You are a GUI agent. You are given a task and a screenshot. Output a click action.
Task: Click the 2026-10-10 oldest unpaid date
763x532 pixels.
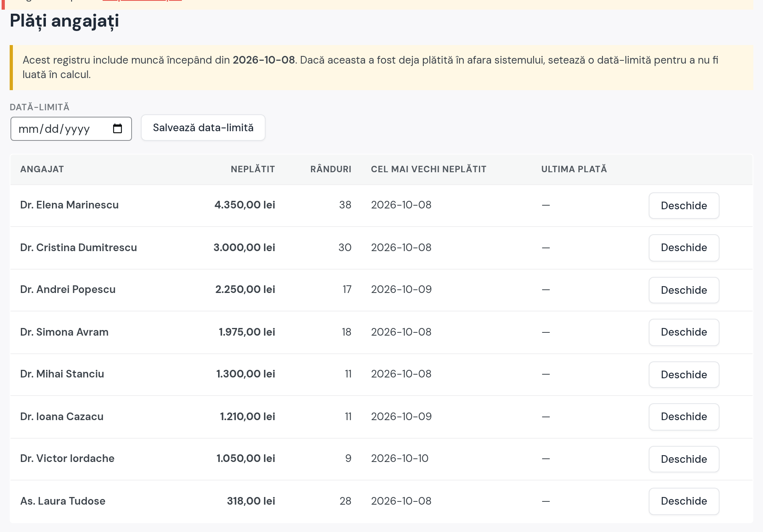400,458
